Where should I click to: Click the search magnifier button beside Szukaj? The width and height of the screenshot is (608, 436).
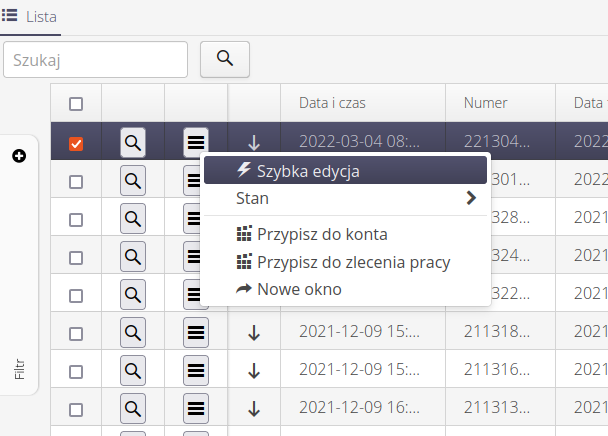click(225, 59)
